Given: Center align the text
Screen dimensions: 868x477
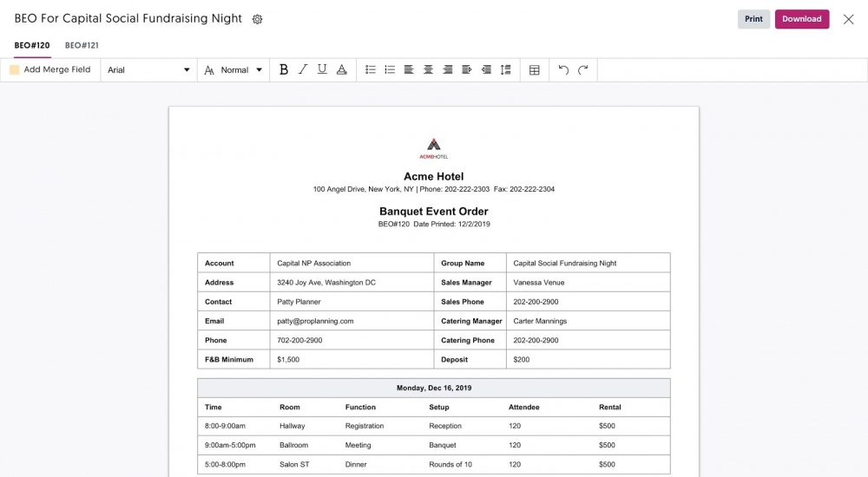Looking at the screenshot, I should pyautogui.click(x=428, y=70).
